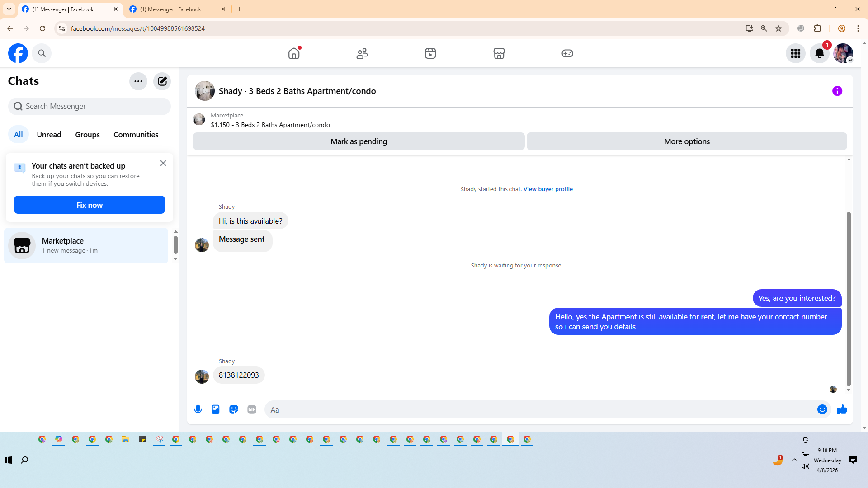Open the sticker picker icon
868x488 pixels.
tap(234, 409)
